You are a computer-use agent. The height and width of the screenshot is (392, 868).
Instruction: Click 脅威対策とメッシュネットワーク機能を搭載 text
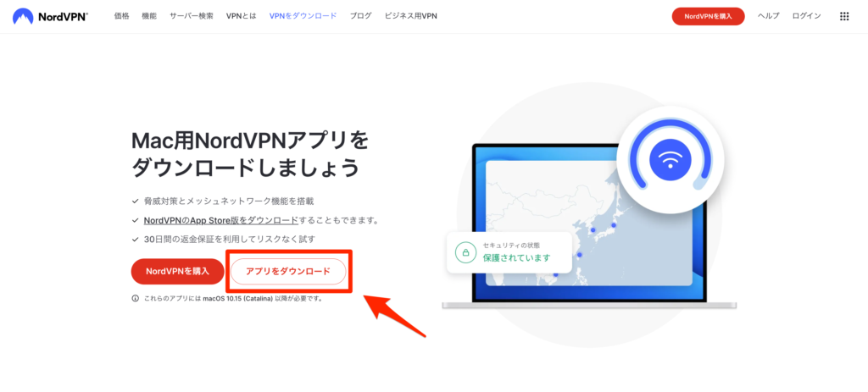229,202
